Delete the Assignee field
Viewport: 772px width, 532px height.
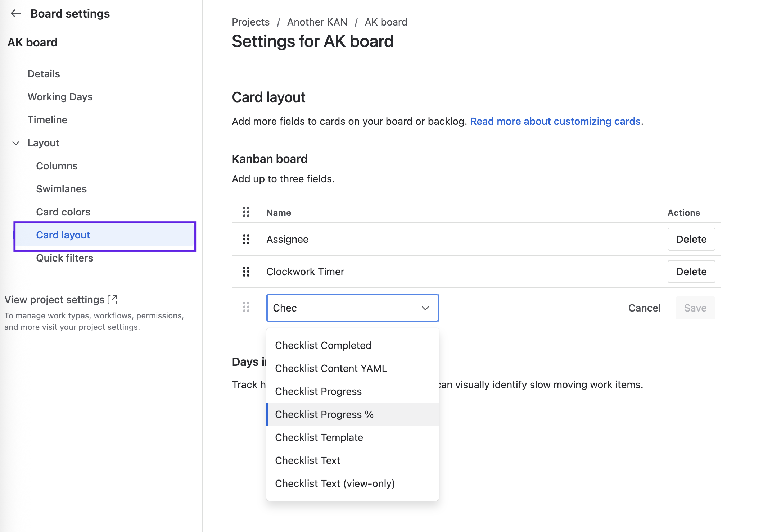pos(691,239)
